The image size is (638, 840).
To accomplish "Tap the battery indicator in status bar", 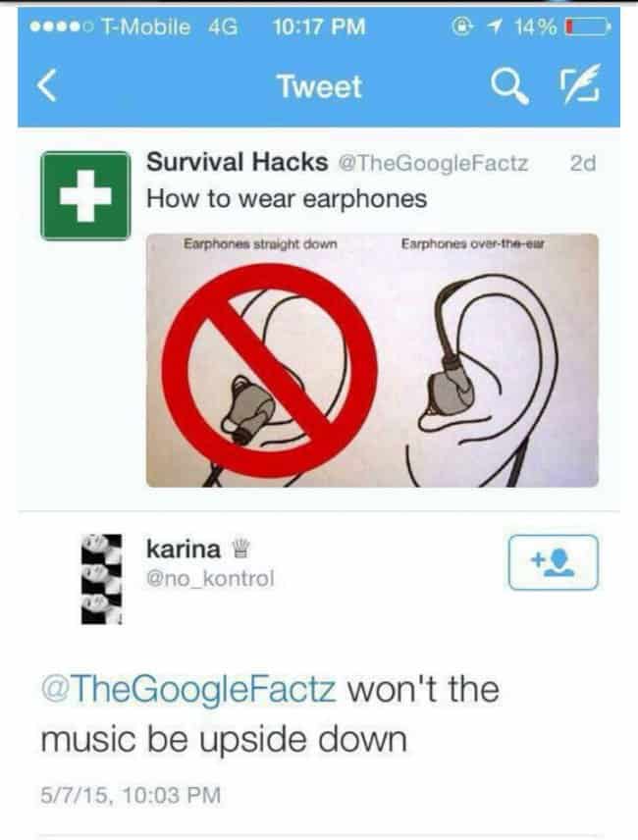I will click(x=587, y=26).
